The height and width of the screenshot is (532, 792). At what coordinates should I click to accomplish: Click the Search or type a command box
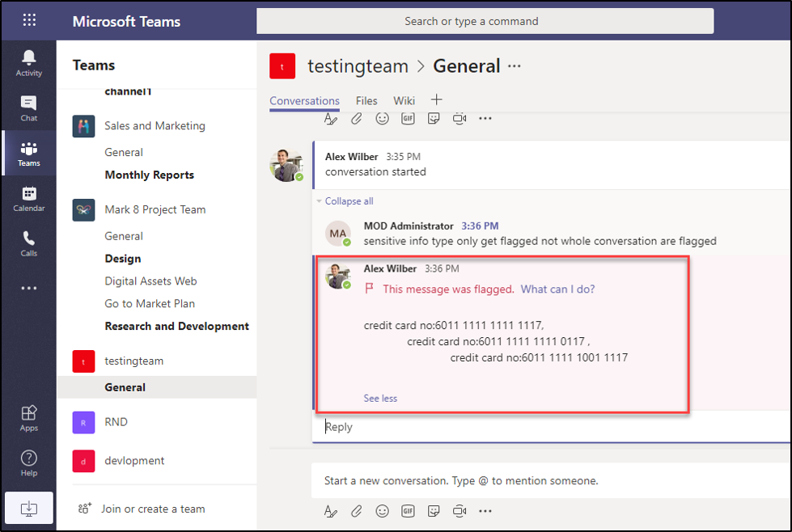click(485, 21)
